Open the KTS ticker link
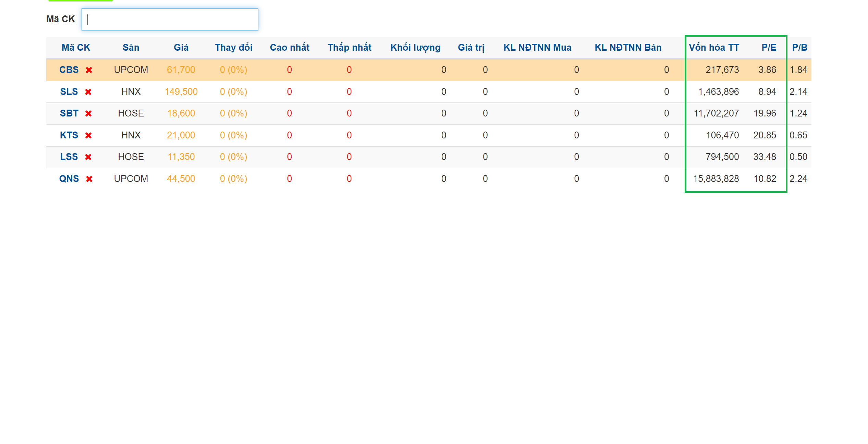Viewport: 868px width, 444px height. [69, 135]
